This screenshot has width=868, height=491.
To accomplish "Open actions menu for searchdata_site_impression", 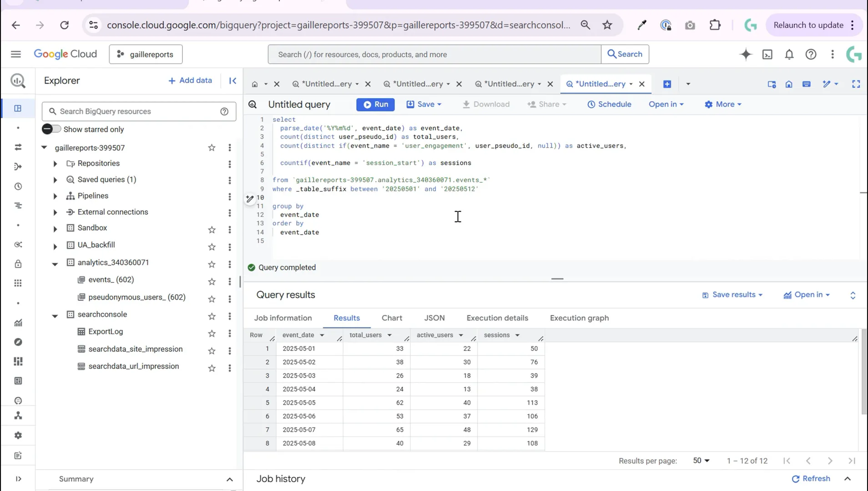I will tap(230, 351).
